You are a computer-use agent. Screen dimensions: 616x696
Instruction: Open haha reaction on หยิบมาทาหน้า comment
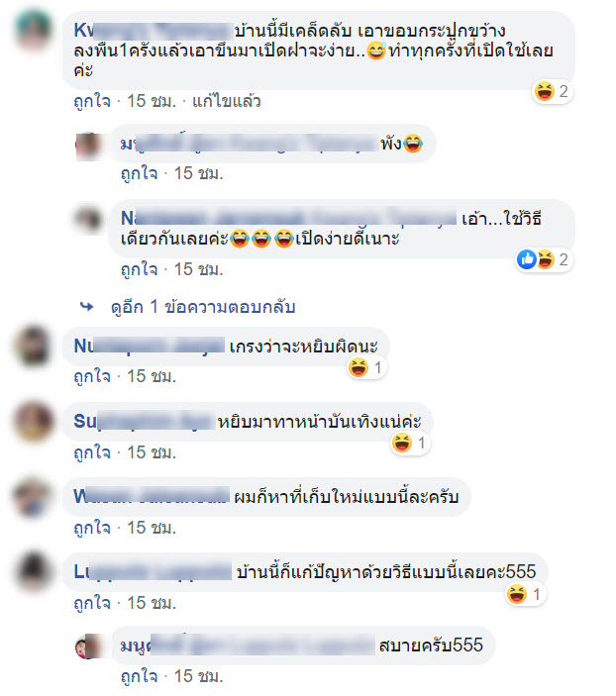(410, 443)
